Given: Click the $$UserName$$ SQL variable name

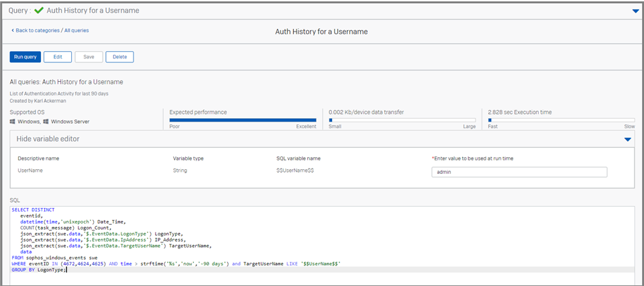Looking at the screenshot, I should pos(295,170).
